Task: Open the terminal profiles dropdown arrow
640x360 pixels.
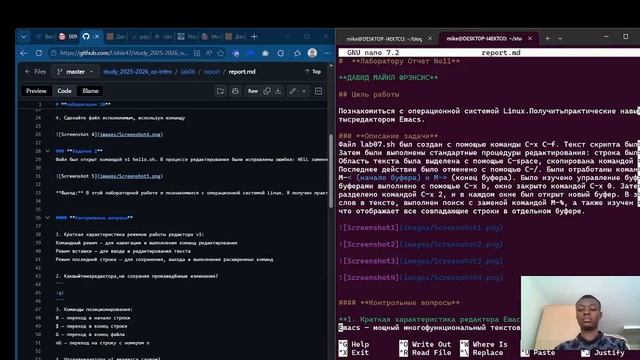Action: (x=560, y=38)
